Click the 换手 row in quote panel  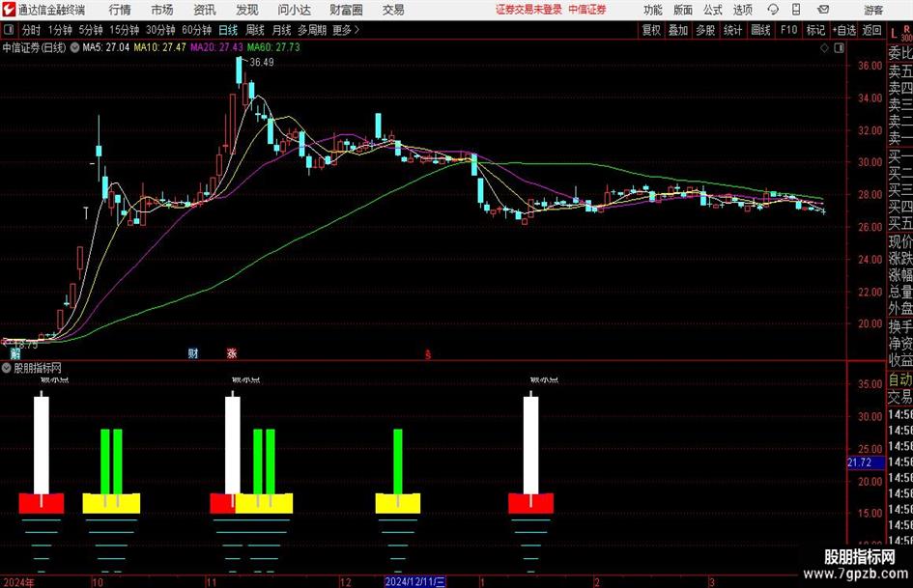(900, 326)
